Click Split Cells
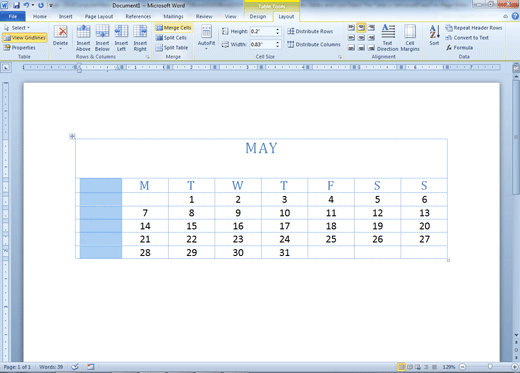Viewport: 520px width, 373px height. coord(171,38)
